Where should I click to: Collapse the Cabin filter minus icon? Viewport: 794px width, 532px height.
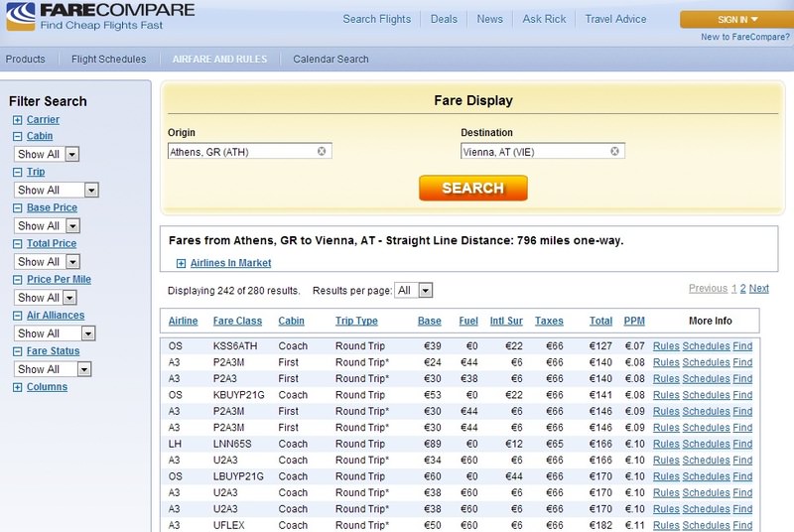pos(17,136)
